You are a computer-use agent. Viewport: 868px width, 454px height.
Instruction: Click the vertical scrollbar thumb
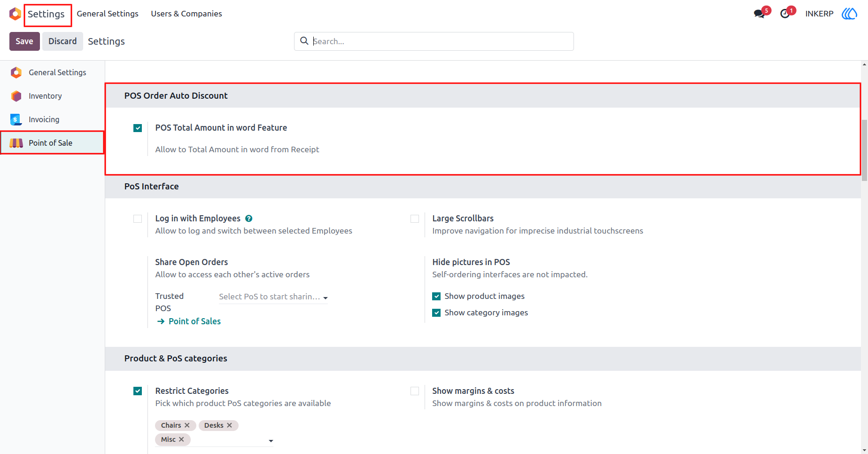coord(864,150)
